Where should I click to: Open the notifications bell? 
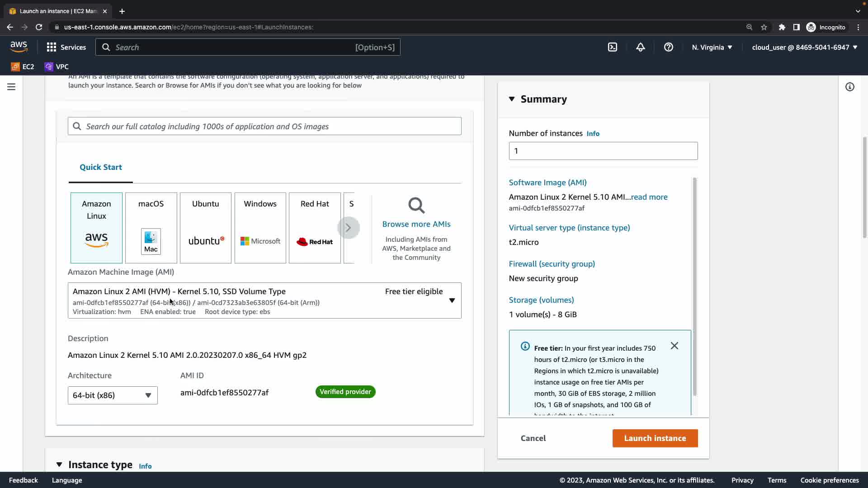640,47
